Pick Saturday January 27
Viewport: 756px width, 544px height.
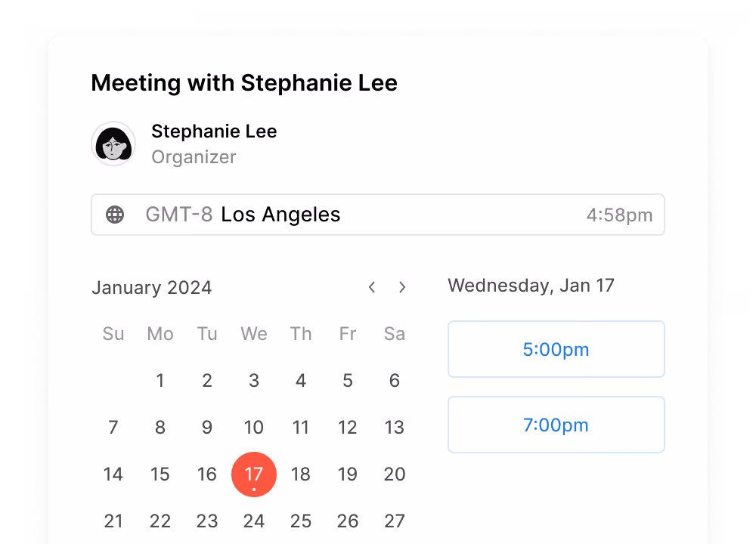coord(395,521)
